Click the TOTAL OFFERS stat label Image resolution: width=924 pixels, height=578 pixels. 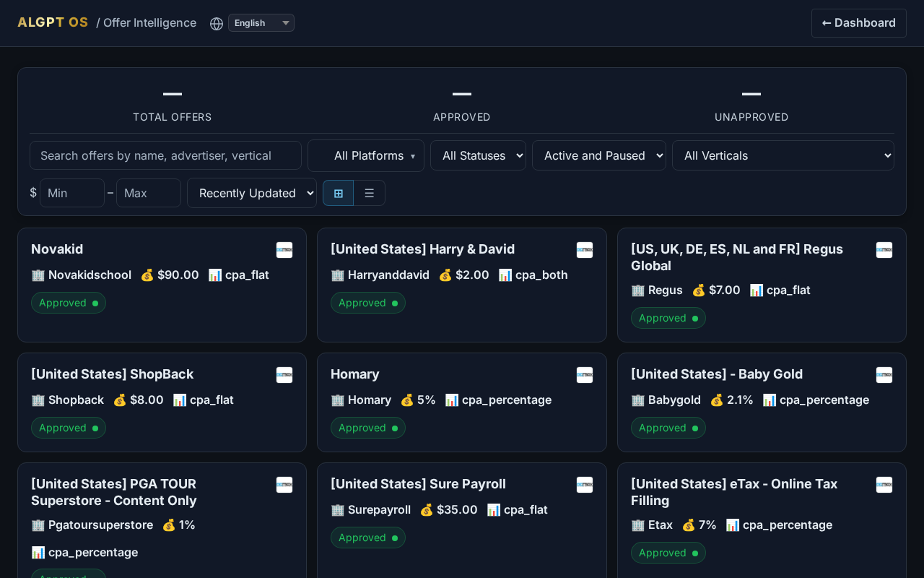pos(173,117)
